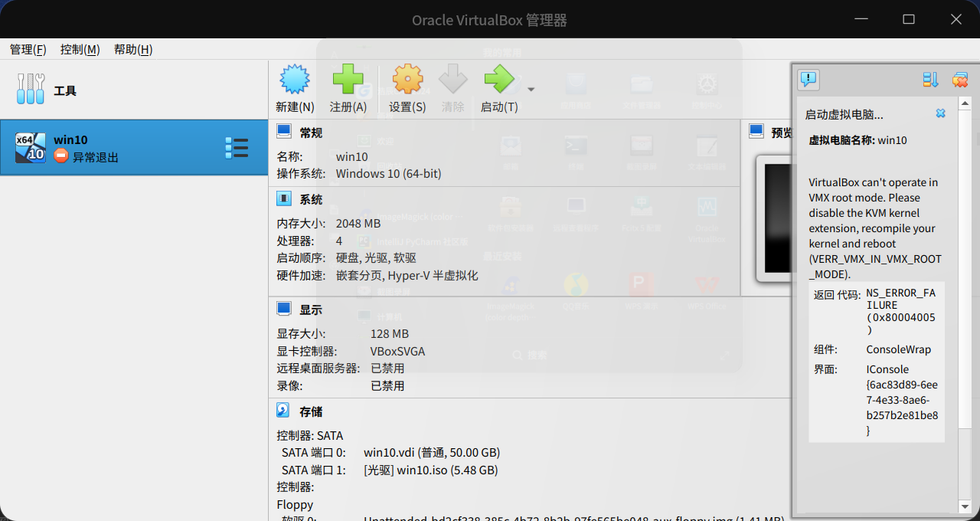Open the dropdown arrow beside 启动(T)

click(531, 90)
